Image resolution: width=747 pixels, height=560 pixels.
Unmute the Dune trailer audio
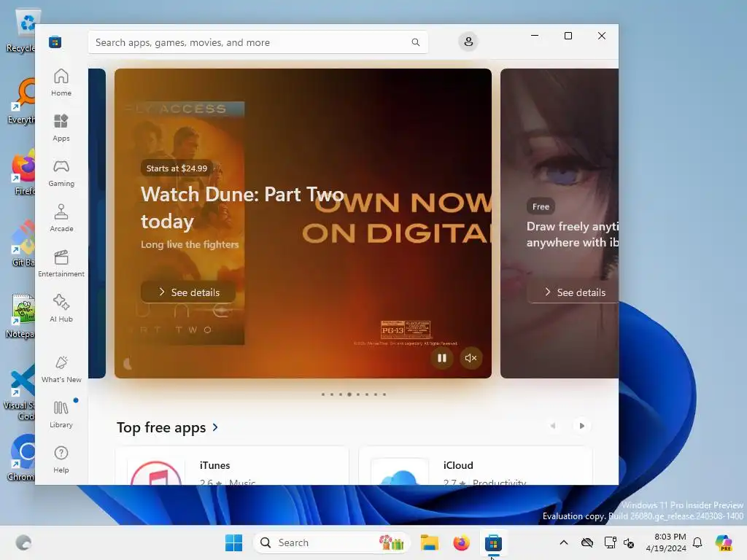pyautogui.click(x=471, y=358)
